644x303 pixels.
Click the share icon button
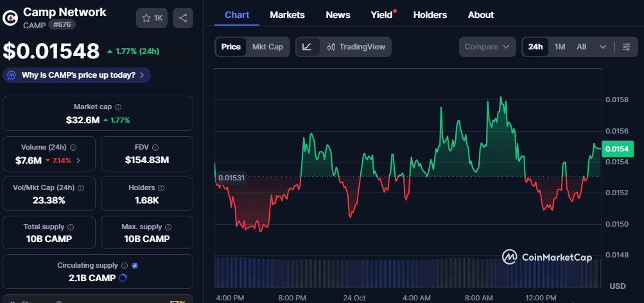(x=183, y=18)
